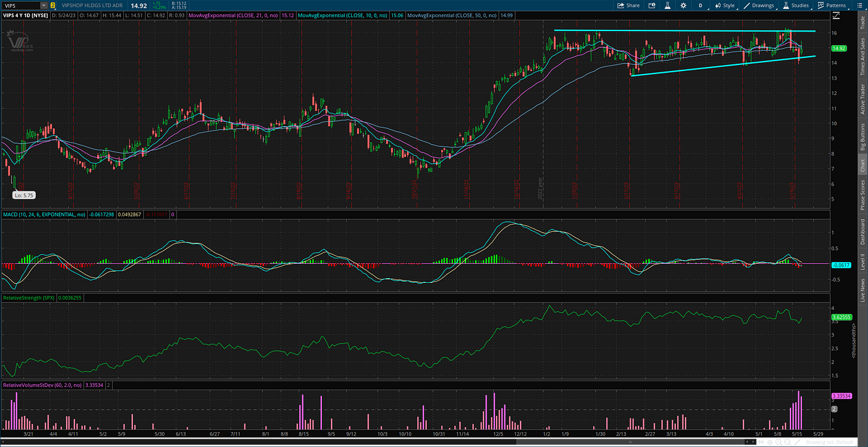Open the Drawings menu
This screenshot has height=447, width=868.
click(x=760, y=5)
